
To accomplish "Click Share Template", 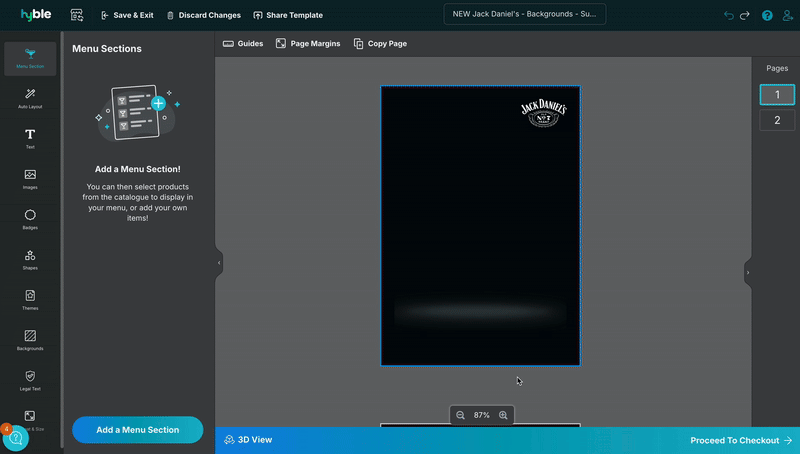I will [x=288, y=15].
